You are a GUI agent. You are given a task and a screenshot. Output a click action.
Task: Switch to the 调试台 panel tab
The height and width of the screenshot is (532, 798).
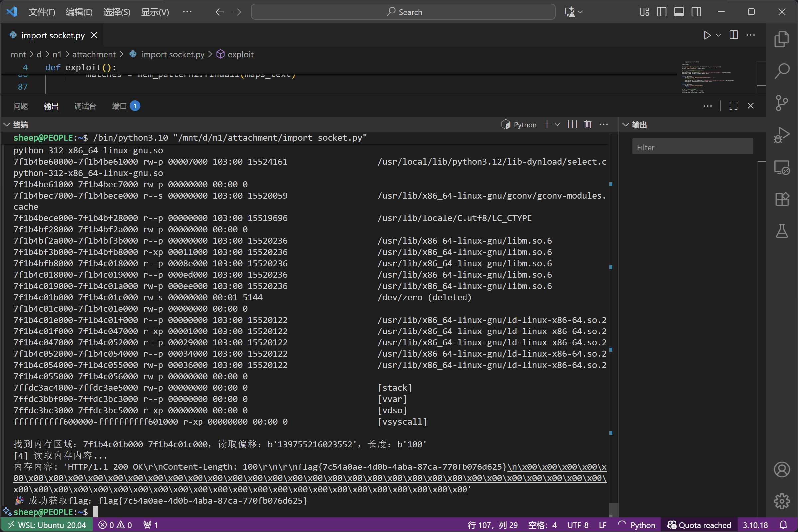tap(85, 106)
